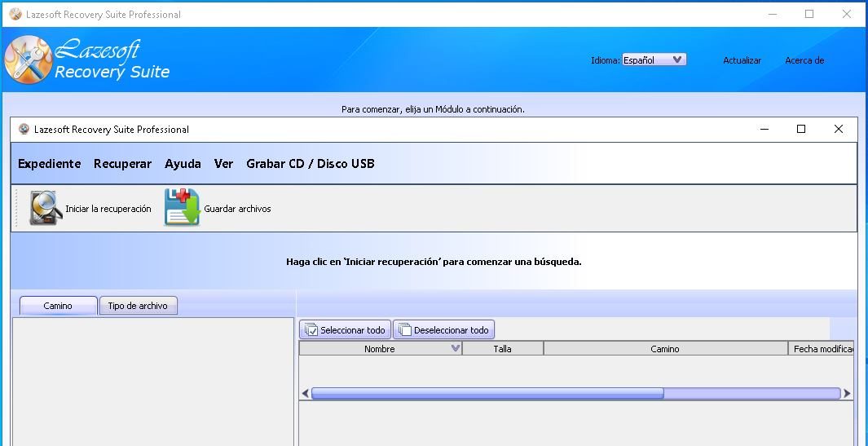
Task: Click the horizontal scrollbar thumb in file list
Action: tap(487, 393)
